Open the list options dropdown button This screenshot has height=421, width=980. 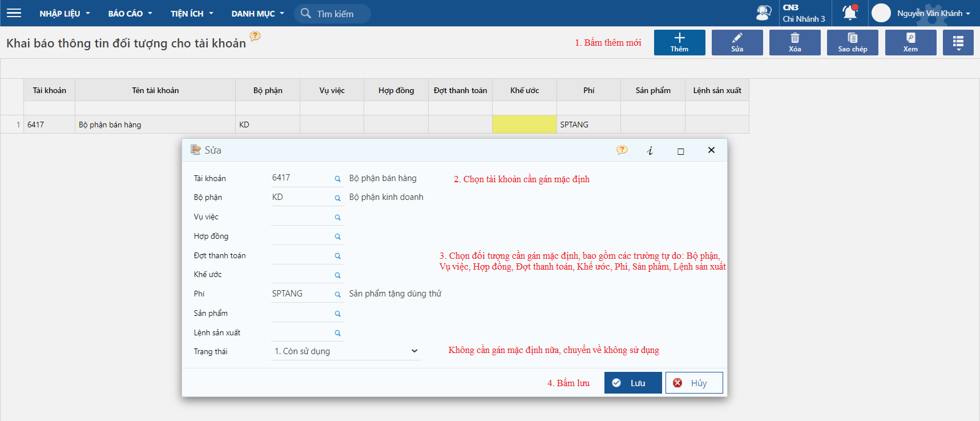(958, 43)
